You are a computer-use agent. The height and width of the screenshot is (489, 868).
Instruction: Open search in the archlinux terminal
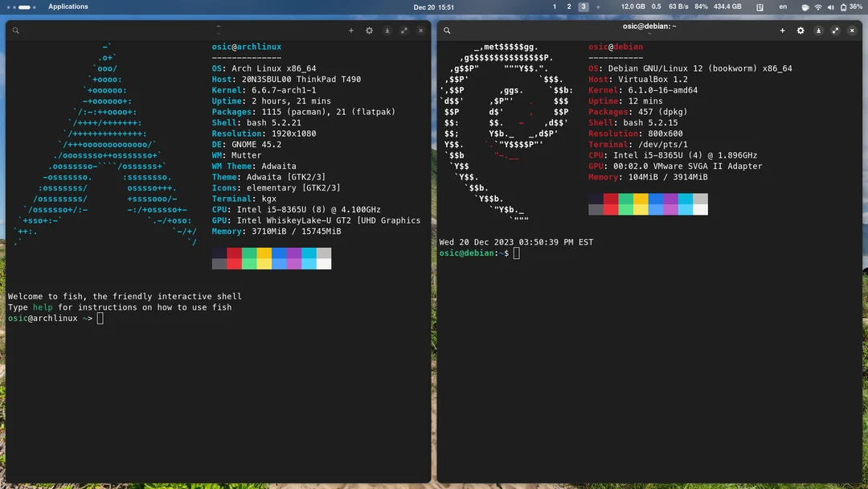(16, 30)
